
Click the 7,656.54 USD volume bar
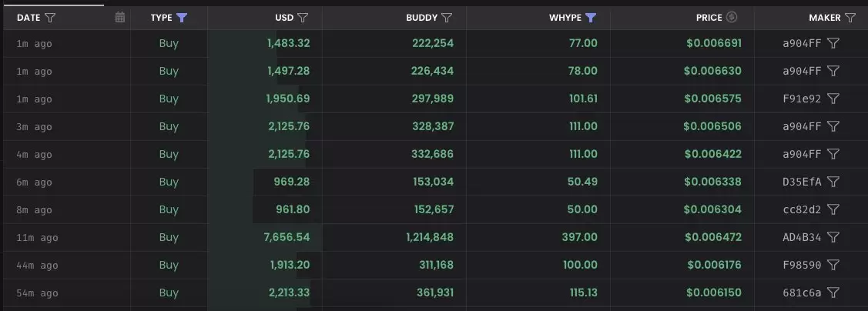[x=265, y=237]
